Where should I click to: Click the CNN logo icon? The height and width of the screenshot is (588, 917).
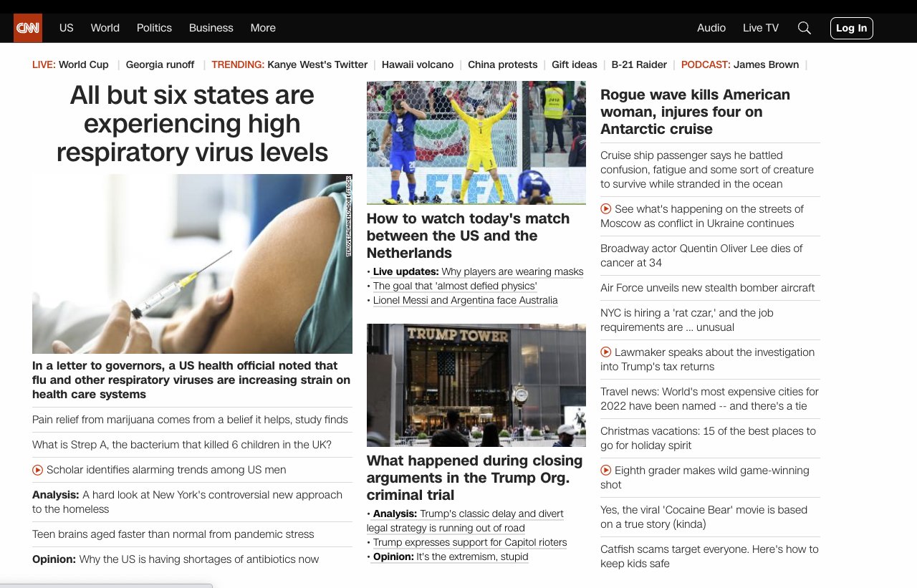(28, 28)
